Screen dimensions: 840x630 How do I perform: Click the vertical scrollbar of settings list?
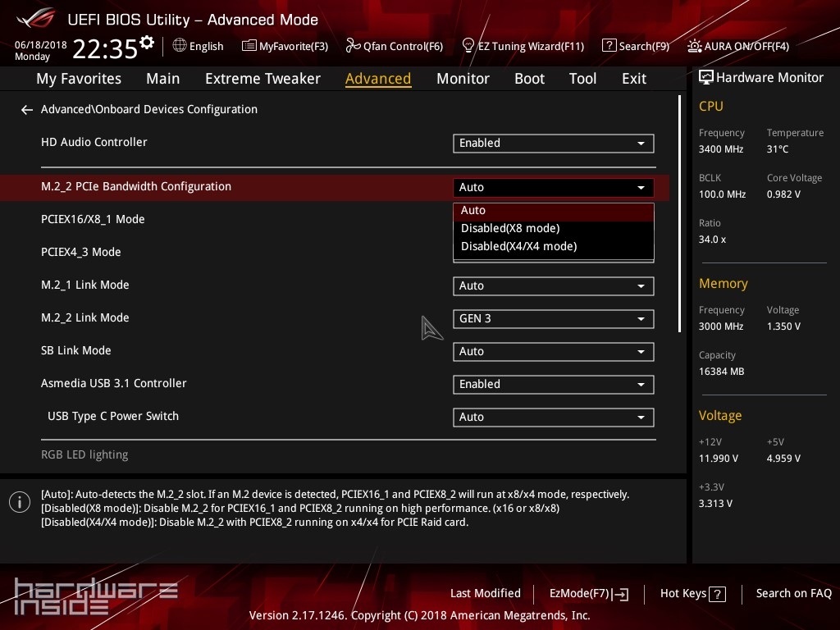click(x=679, y=214)
